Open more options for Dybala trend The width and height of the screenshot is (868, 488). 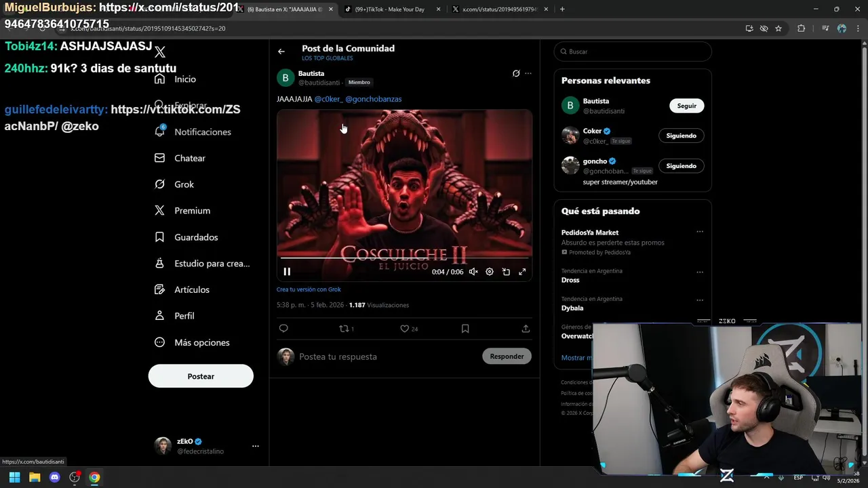point(700,300)
